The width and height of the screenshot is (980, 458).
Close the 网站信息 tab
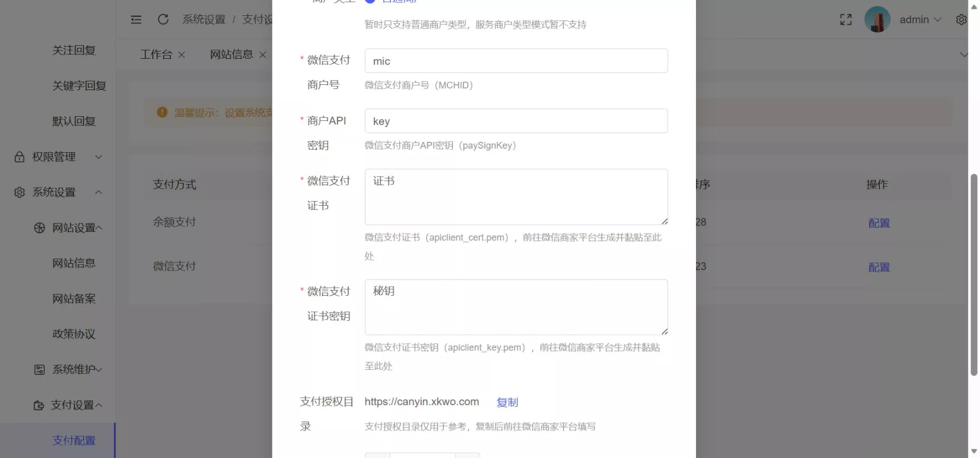coord(262,55)
